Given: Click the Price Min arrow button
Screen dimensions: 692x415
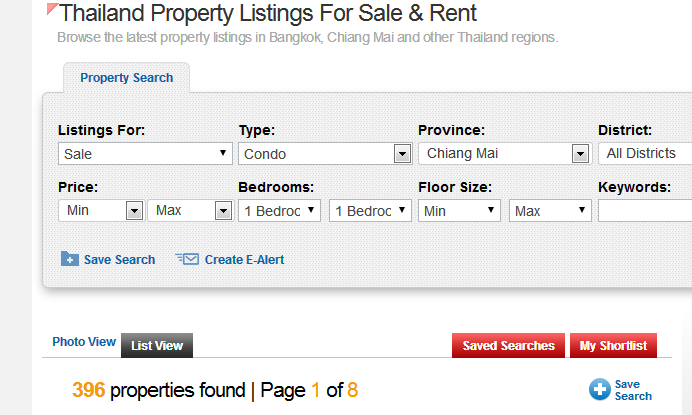Looking at the screenshot, I should click(x=134, y=211).
